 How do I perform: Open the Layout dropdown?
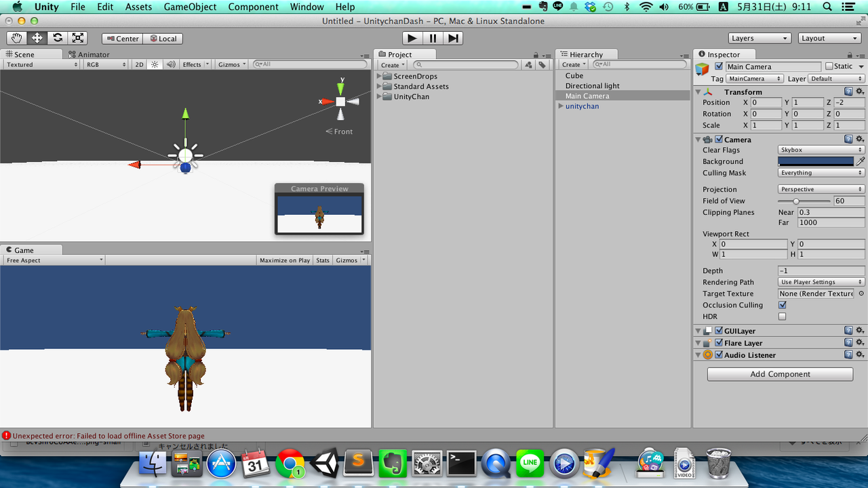[x=830, y=38]
